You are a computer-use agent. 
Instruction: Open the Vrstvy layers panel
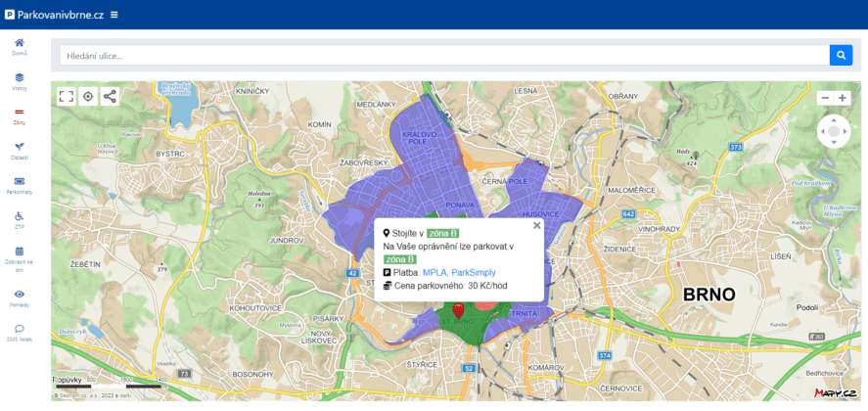click(x=20, y=81)
